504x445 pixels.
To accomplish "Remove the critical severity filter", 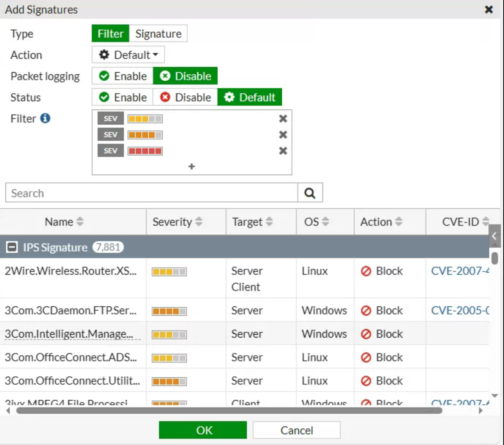I will [283, 151].
